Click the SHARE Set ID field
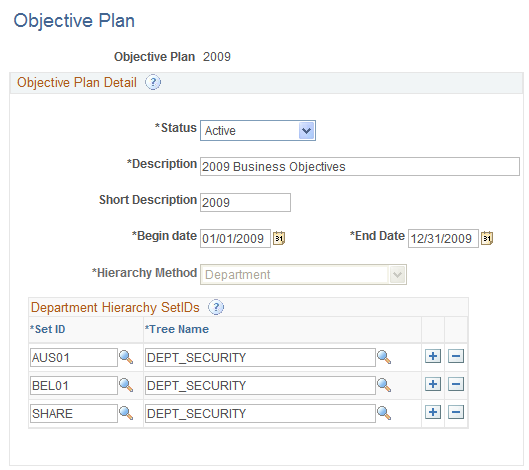529x470 pixels. click(x=74, y=414)
